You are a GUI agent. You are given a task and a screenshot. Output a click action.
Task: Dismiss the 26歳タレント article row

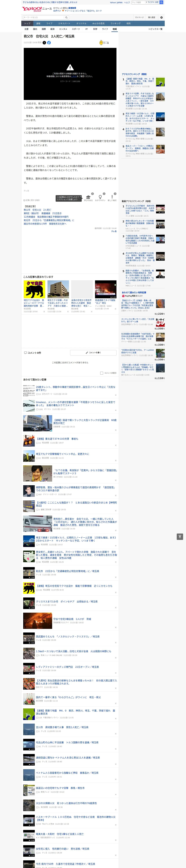[x=115, y=395]
